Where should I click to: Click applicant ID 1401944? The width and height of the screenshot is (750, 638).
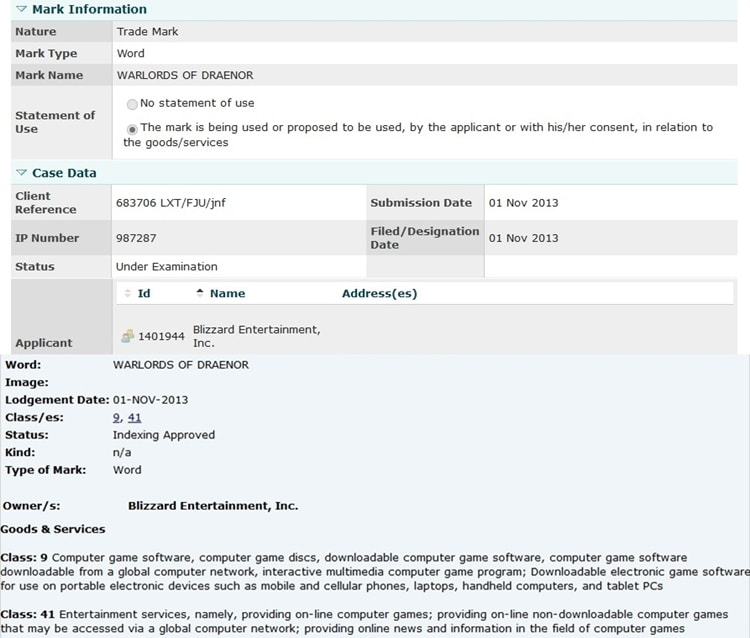tap(161, 337)
